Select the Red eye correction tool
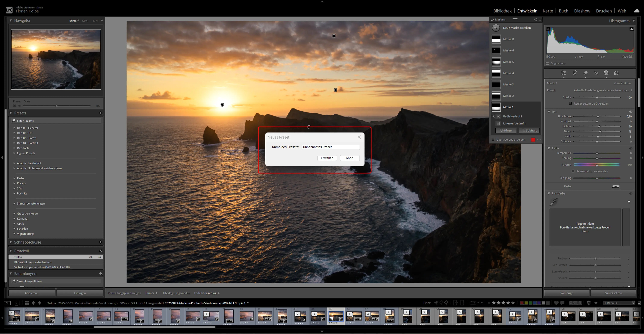The height and width of the screenshot is (334, 644). coord(596,73)
